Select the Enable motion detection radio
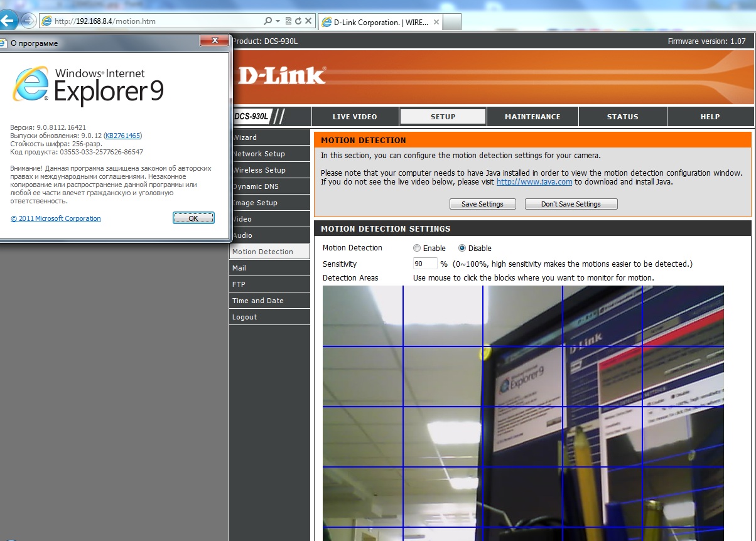This screenshot has width=756, height=541. (417, 248)
